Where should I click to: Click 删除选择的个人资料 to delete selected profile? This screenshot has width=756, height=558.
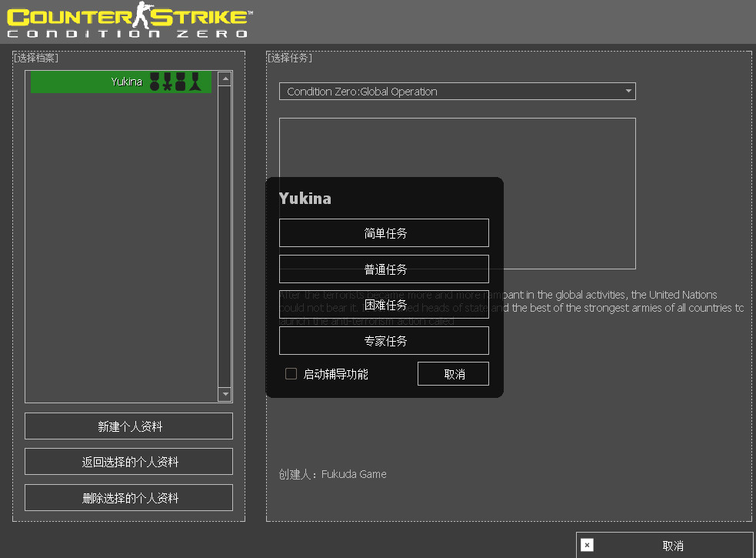point(128,497)
